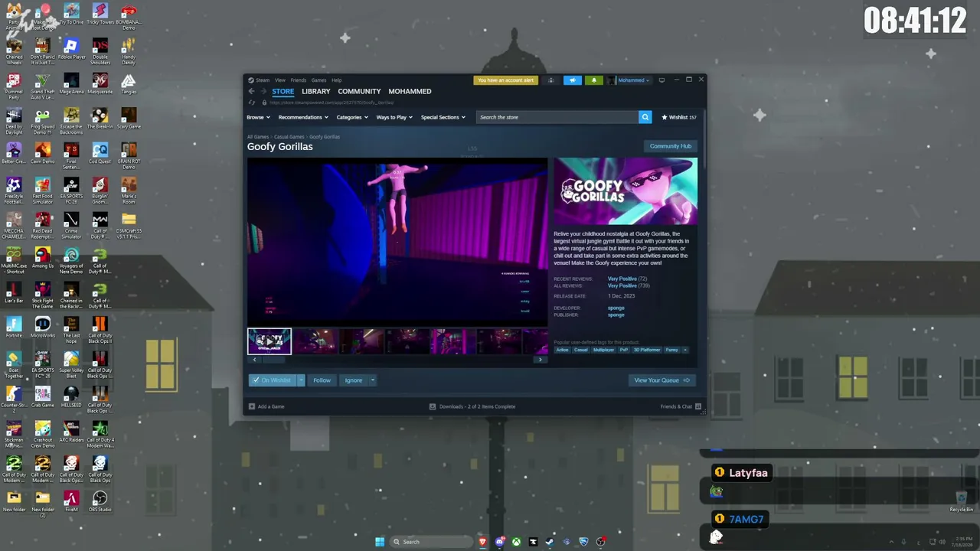The image size is (980, 551).
Task: Open the Help menu
Action: (x=336, y=80)
